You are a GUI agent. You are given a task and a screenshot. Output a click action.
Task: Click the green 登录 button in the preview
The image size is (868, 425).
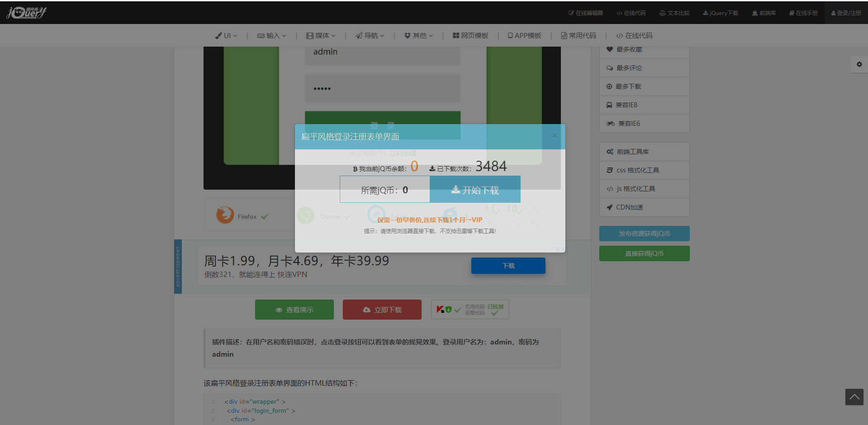click(x=383, y=125)
